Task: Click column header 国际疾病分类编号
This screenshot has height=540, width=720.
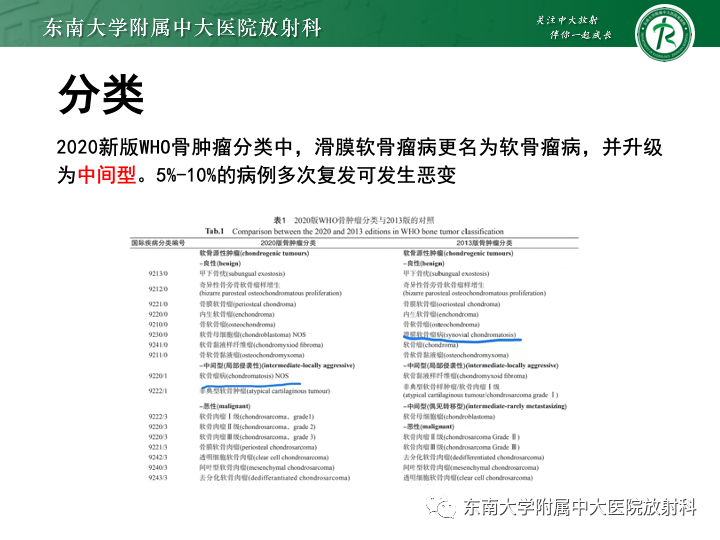Action: tap(158, 242)
